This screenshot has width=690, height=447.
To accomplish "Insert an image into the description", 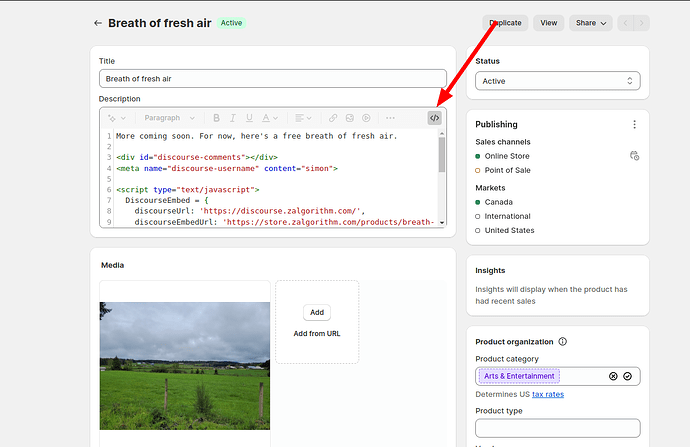I will (x=350, y=118).
